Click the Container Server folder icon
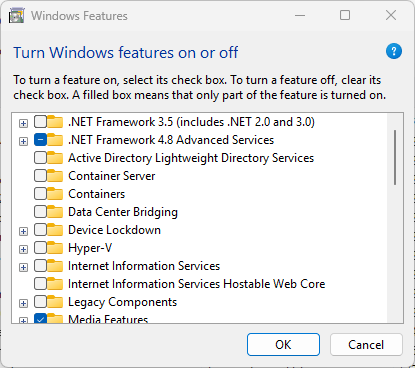Image resolution: width=415 pixels, height=368 pixels. tap(55, 176)
